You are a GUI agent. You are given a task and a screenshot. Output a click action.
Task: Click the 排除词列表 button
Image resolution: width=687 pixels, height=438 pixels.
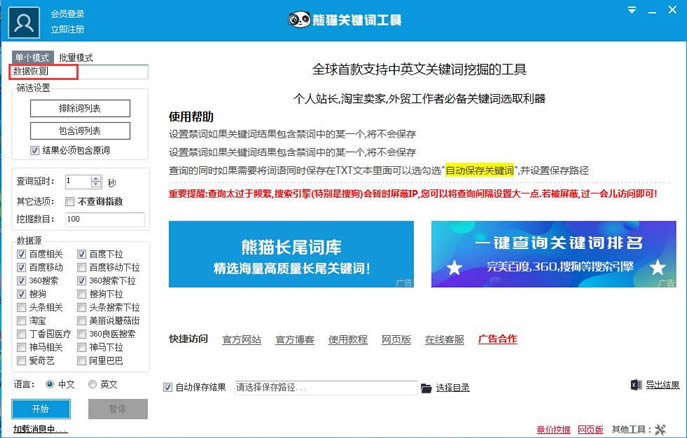click(80, 108)
